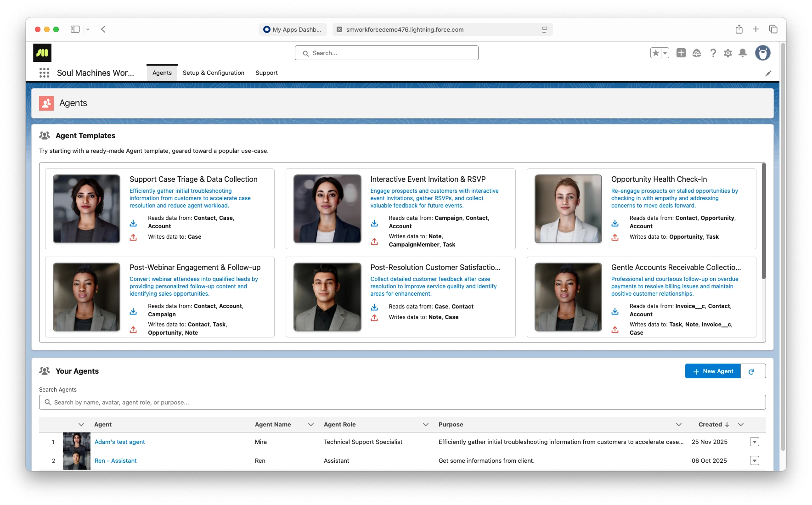Click the Your Agents people icon
Image resolution: width=812 pixels, height=505 pixels.
point(45,371)
